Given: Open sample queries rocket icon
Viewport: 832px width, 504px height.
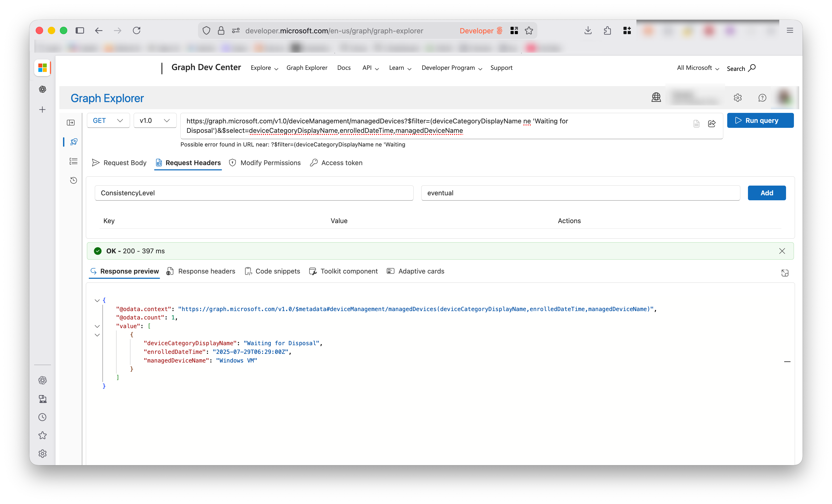Looking at the screenshot, I should coord(74,142).
